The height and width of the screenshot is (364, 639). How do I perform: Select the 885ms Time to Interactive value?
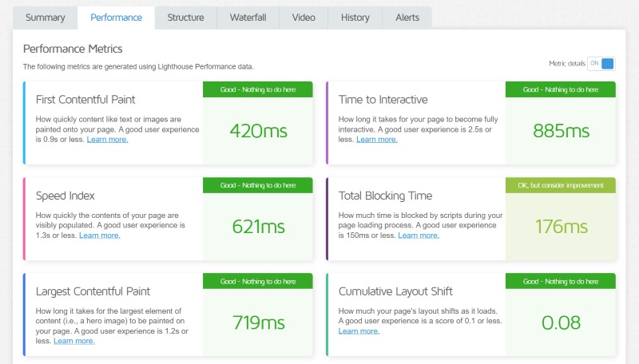[x=560, y=130]
